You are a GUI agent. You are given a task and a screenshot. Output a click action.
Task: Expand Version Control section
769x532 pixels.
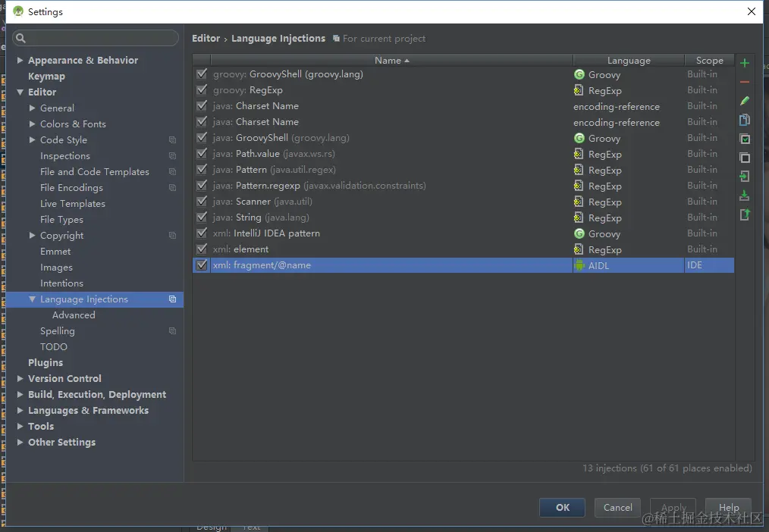(x=20, y=379)
